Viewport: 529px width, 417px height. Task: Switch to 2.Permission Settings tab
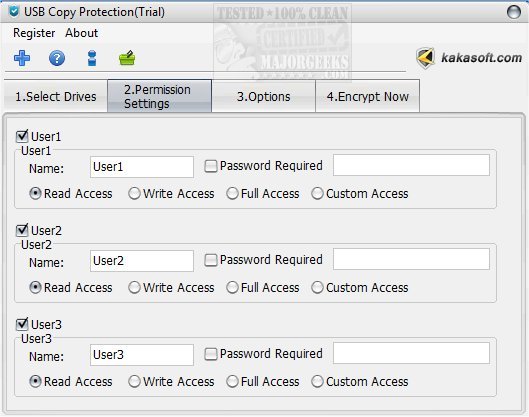click(x=160, y=96)
